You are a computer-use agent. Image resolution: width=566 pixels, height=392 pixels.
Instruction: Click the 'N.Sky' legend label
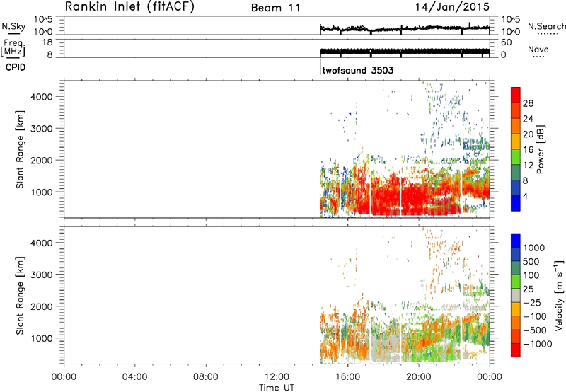click(x=13, y=26)
